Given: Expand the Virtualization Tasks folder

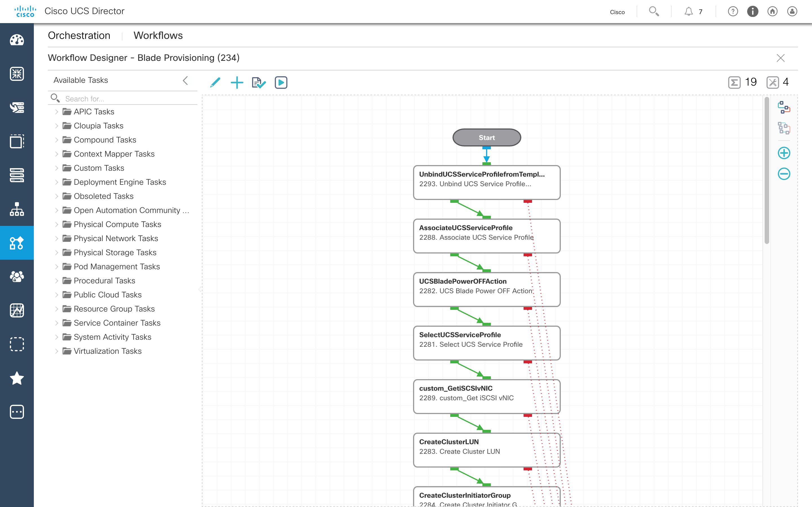Looking at the screenshot, I should pyautogui.click(x=57, y=351).
